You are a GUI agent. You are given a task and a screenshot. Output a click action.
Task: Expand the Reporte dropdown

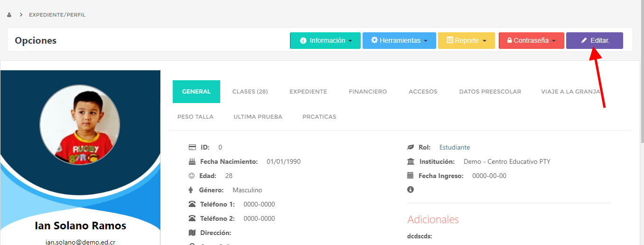coord(467,40)
